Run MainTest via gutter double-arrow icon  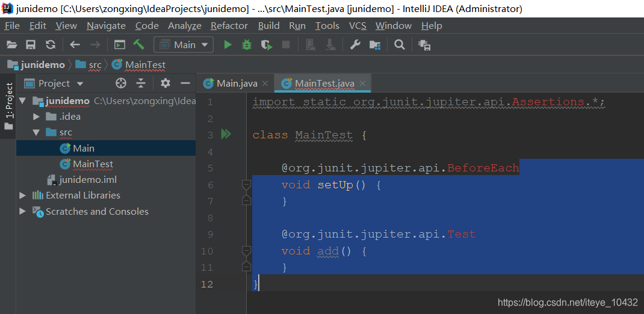coord(226,134)
